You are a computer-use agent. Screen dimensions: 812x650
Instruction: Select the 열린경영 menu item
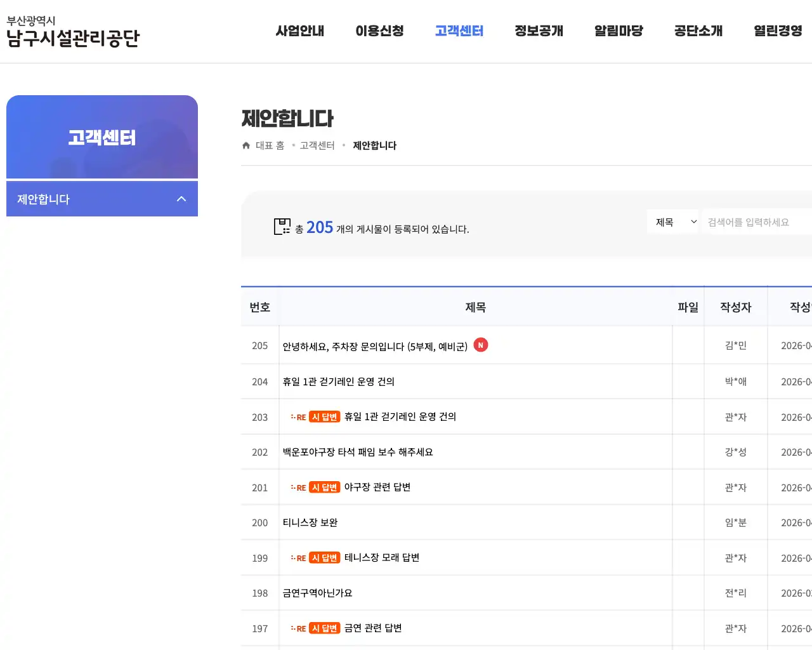click(x=776, y=30)
